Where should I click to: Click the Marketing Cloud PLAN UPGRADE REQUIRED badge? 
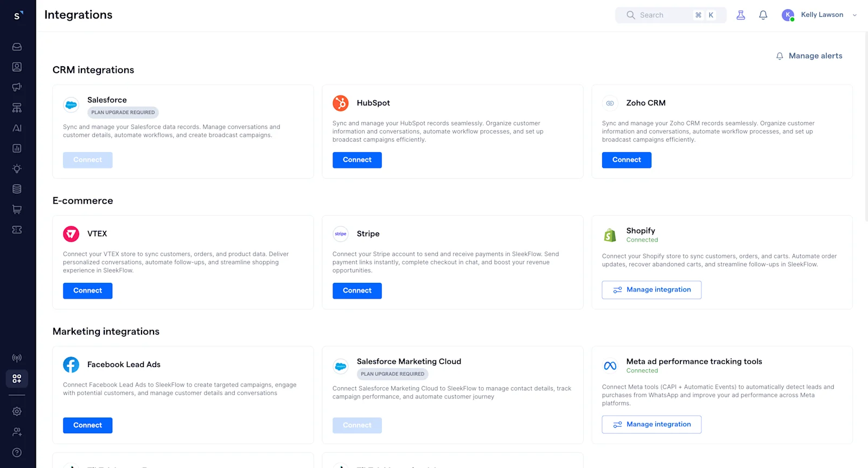click(393, 374)
